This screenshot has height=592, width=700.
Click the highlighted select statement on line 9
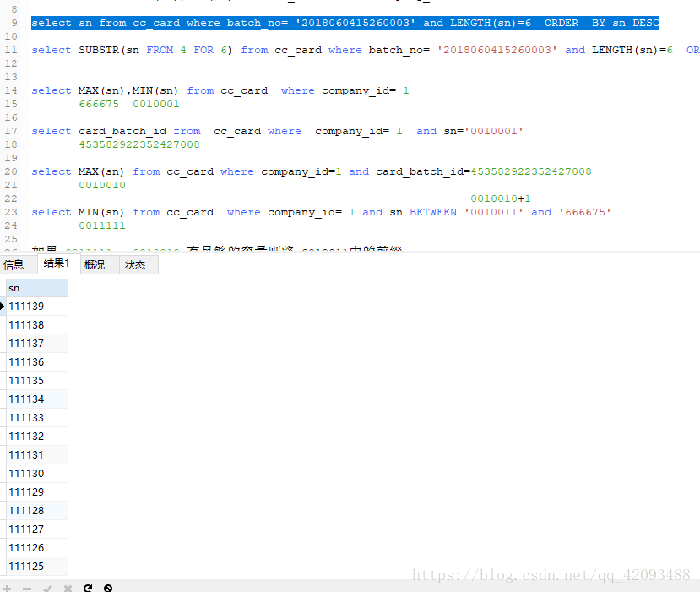[345, 23]
